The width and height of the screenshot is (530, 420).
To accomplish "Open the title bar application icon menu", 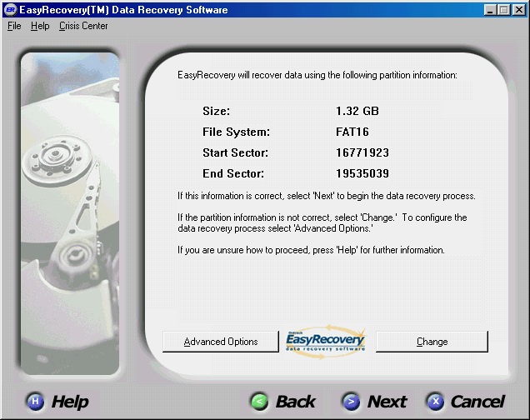I will 9,9.
